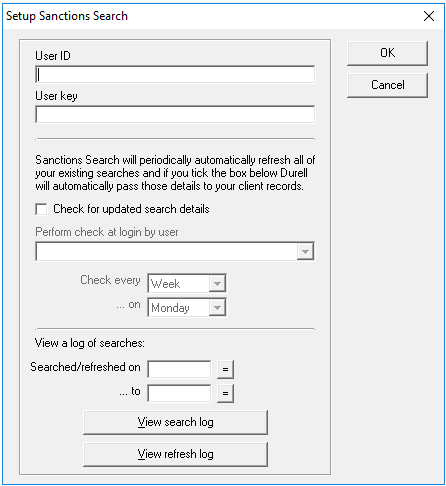This screenshot has width=446, height=486.
Task: Select the Week text in Check every combo
Action: (166, 284)
